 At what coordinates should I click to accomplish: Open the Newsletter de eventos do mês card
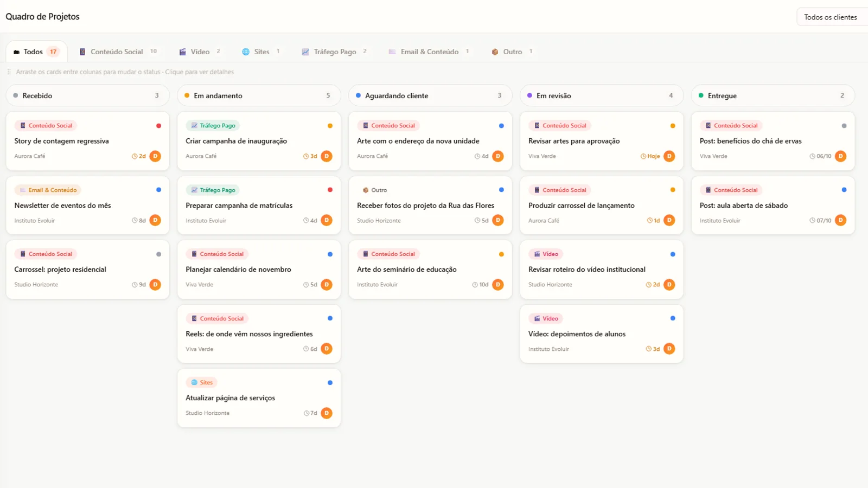[88, 206]
